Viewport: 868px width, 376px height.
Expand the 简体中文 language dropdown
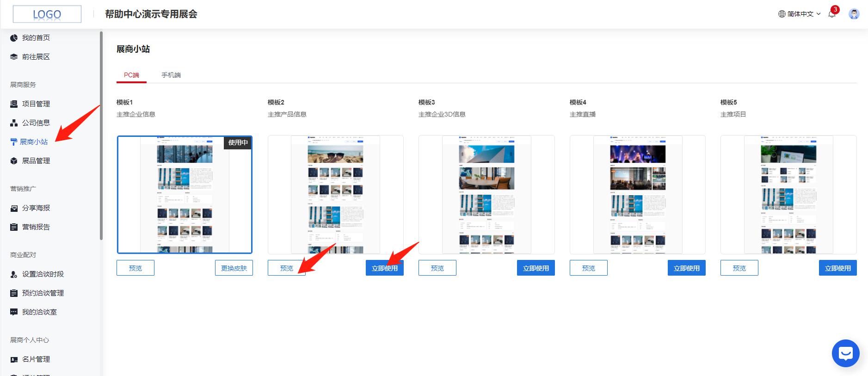pos(800,14)
